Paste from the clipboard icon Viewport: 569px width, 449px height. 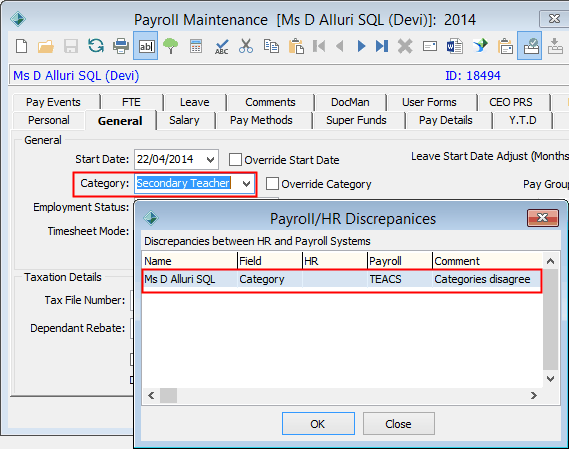coord(296,46)
